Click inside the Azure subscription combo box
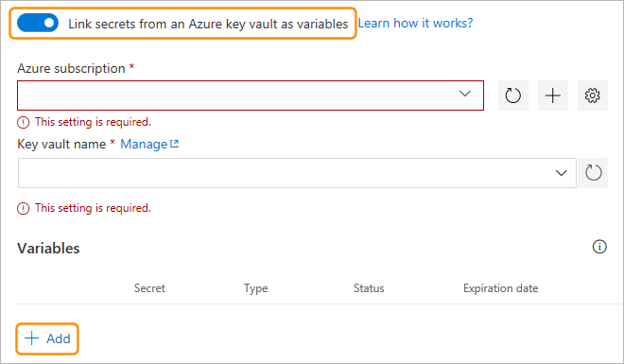This screenshot has width=624, height=364. [x=251, y=95]
